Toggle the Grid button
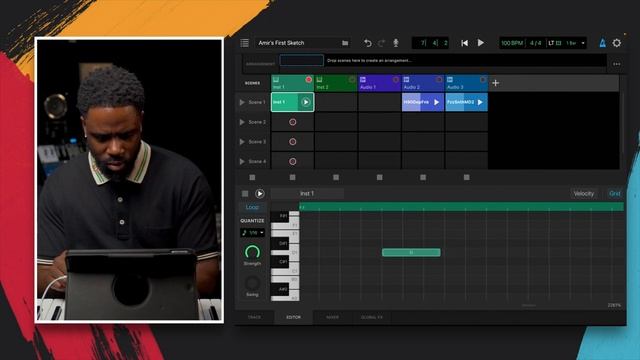 pyautogui.click(x=614, y=193)
